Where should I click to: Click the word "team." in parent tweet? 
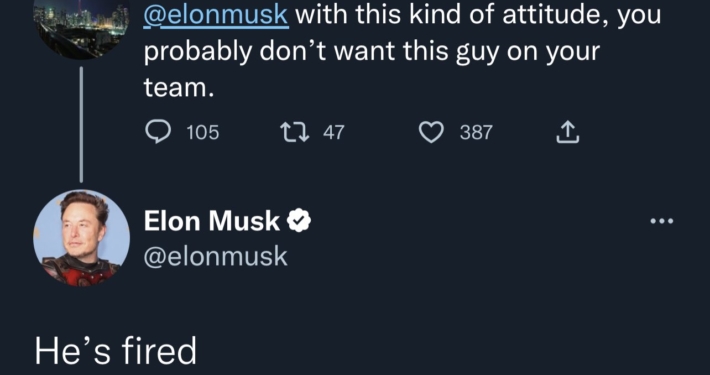click(178, 87)
